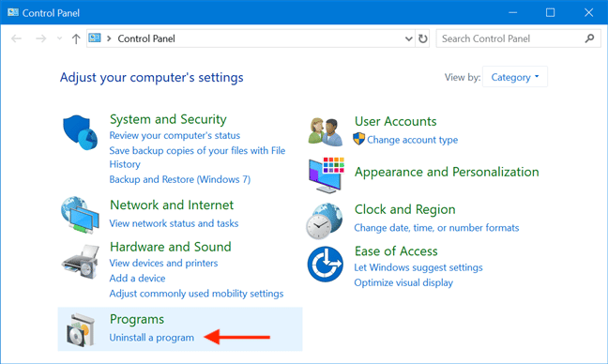This screenshot has width=608, height=364.
Task: Open the System and Security category
Action: (168, 119)
